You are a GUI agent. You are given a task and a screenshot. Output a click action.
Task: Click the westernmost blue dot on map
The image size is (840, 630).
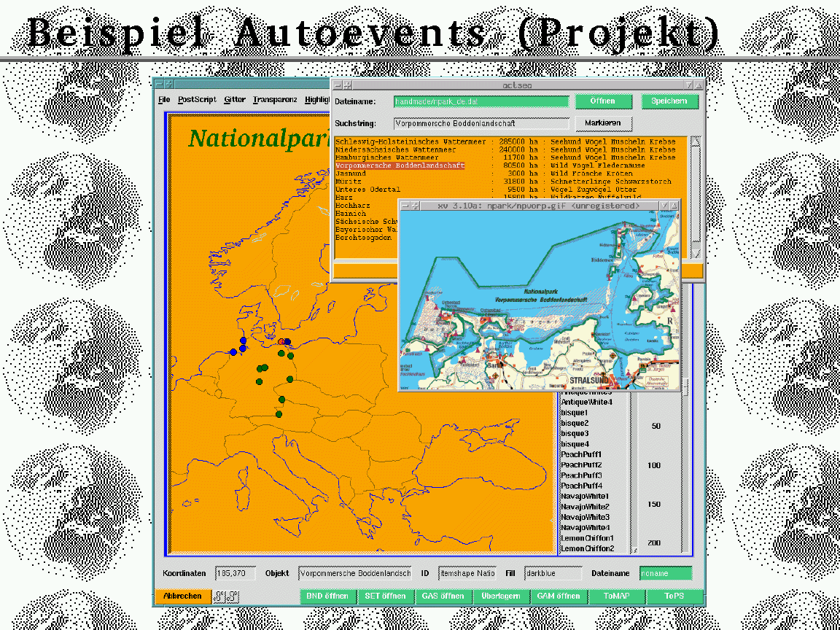[233, 352]
